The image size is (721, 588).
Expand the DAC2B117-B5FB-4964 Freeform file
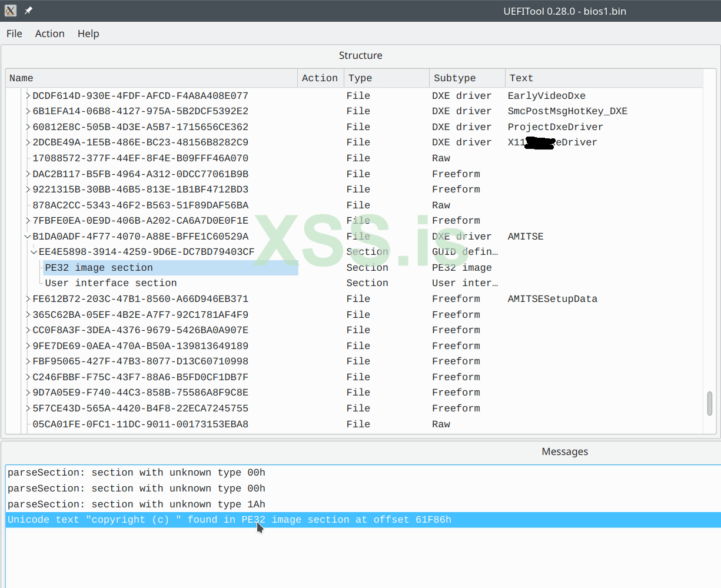point(28,174)
